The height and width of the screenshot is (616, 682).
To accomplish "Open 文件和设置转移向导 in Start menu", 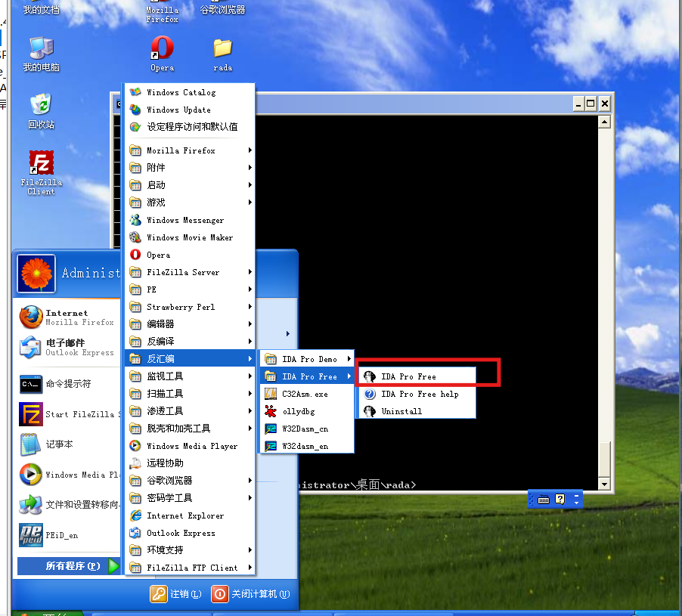I will pyautogui.click(x=69, y=505).
